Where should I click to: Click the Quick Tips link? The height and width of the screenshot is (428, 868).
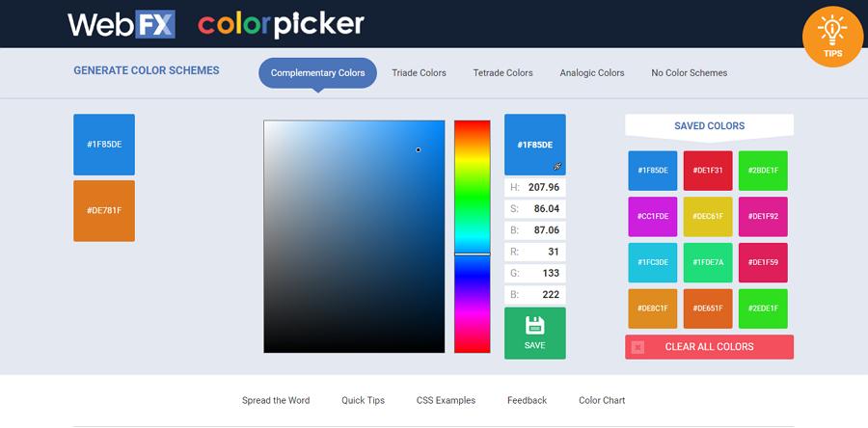point(364,400)
